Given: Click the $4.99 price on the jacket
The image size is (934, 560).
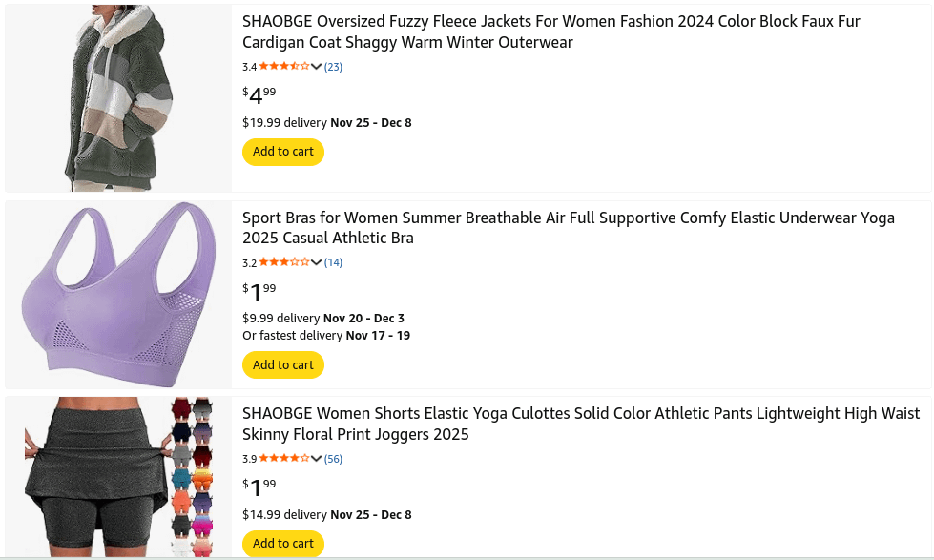Looking at the screenshot, I should 259,95.
